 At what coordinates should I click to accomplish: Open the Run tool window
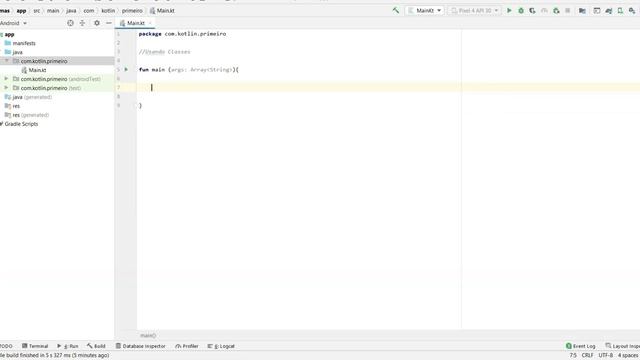pyautogui.click(x=68, y=346)
